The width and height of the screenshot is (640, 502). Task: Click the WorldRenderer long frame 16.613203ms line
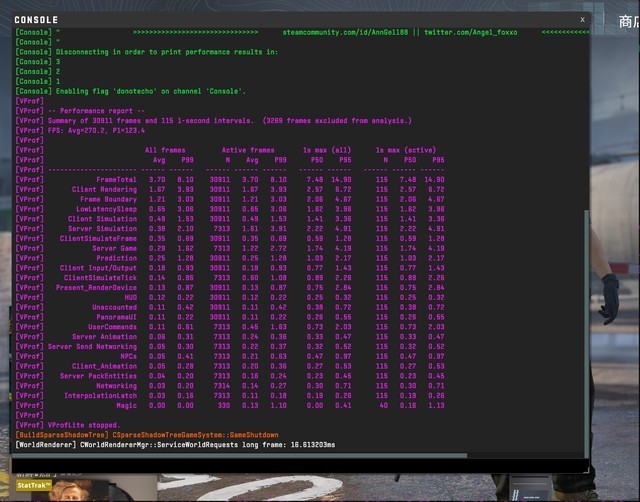point(175,444)
